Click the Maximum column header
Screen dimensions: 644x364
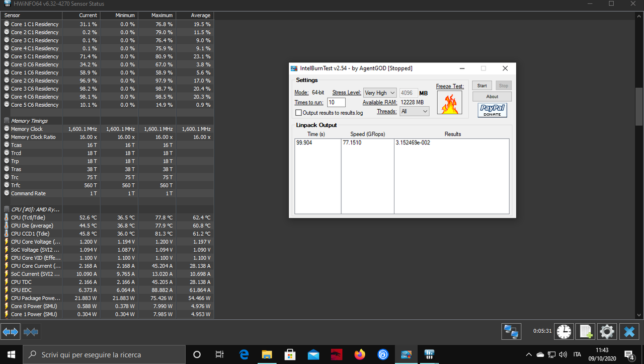tap(157, 16)
